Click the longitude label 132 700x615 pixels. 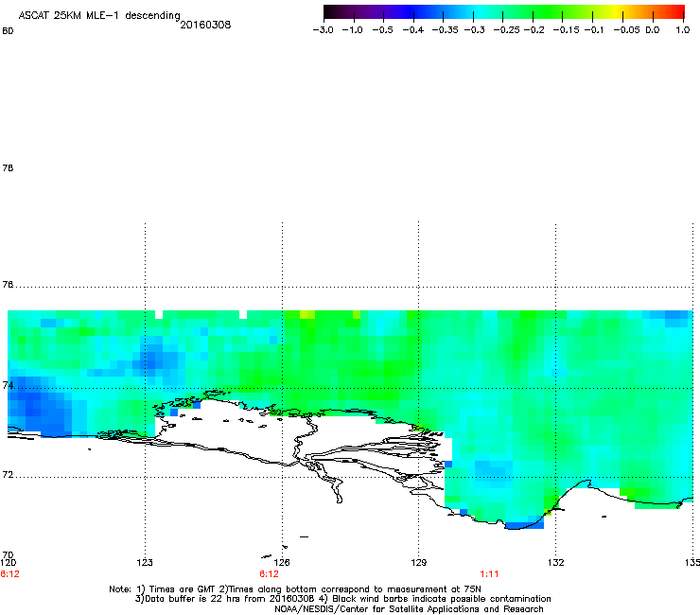tap(555, 562)
